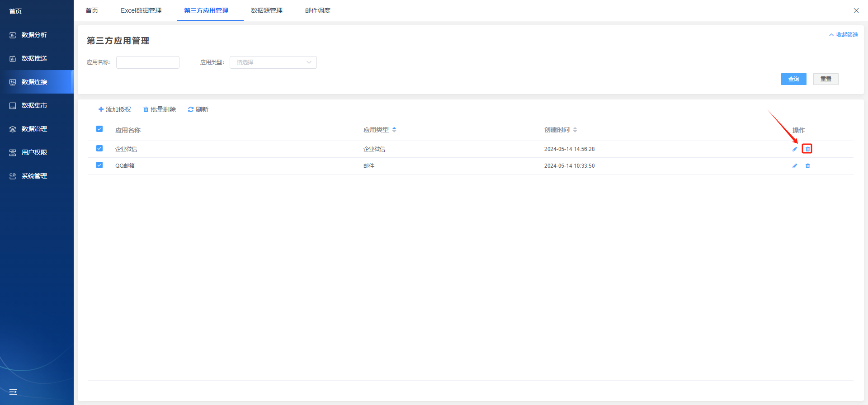Image resolution: width=868 pixels, height=405 pixels.
Task: Open the 应用类型 dropdown
Action: (273, 62)
